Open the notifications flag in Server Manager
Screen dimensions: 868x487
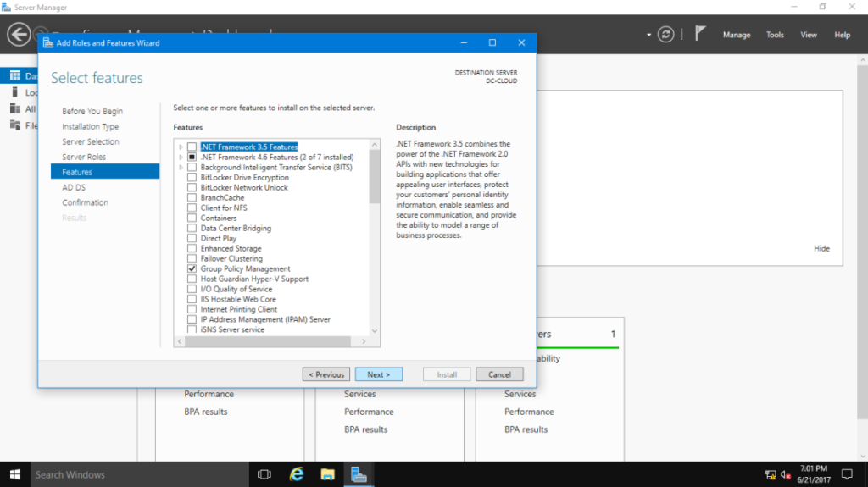[x=700, y=34]
